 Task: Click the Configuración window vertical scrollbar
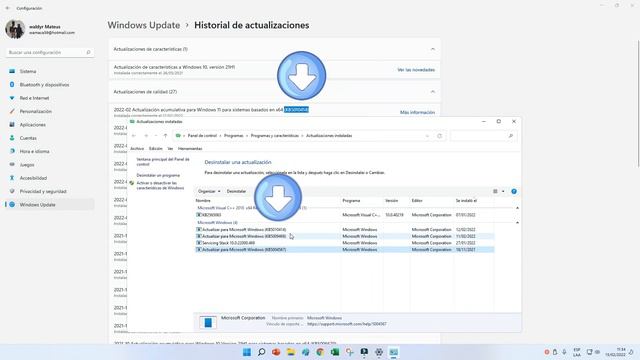tap(638, 104)
